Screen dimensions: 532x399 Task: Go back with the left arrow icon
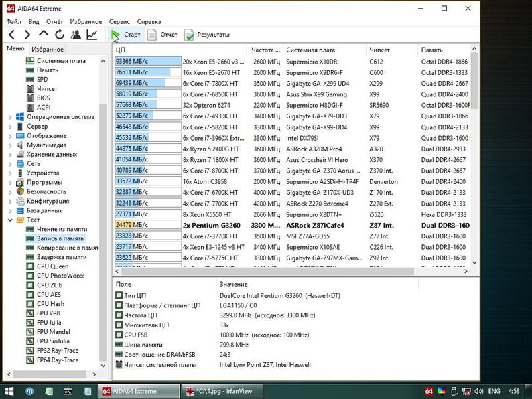(12, 35)
